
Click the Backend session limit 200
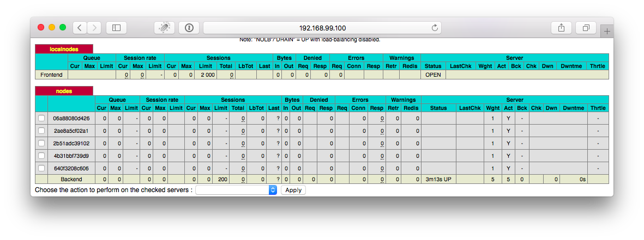tap(223, 180)
